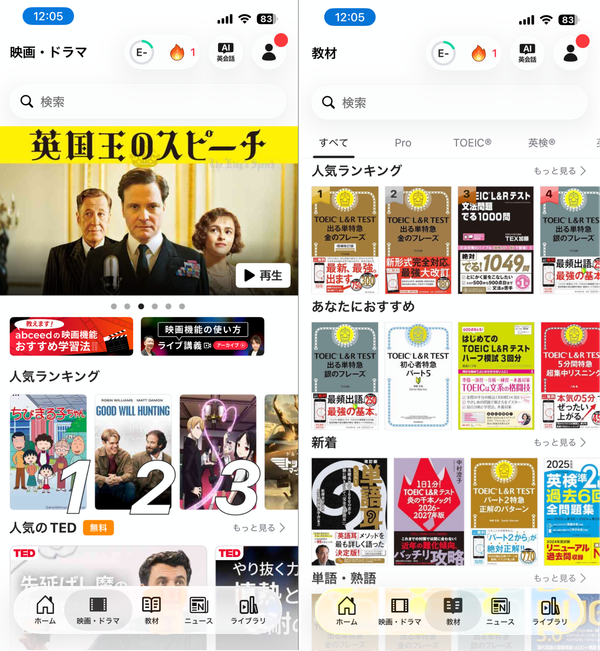Tap the 人気ランキング heading on 映画・ドラマ screen
Viewport: 600px width, 651px height.
click(55, 376)
